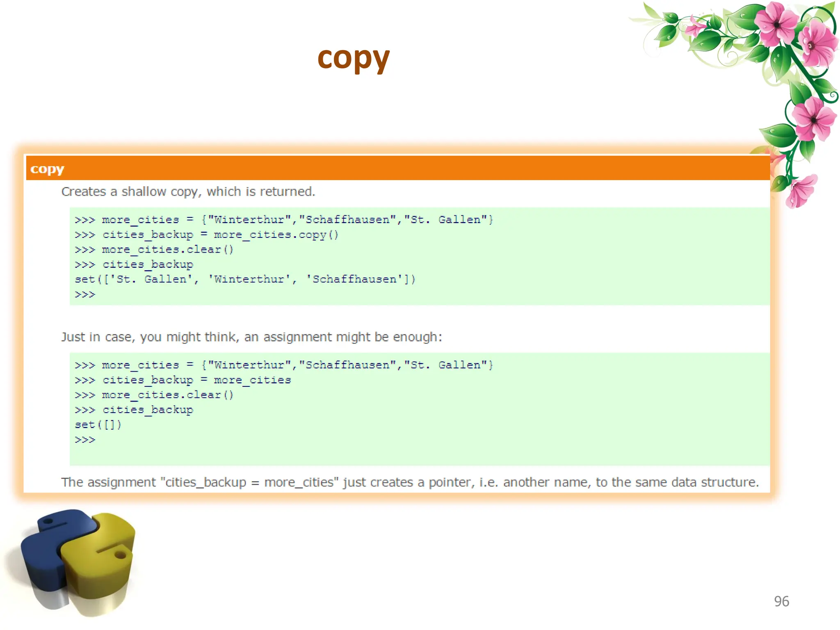Click the blue half of the Python logo

tap(45, 550)
